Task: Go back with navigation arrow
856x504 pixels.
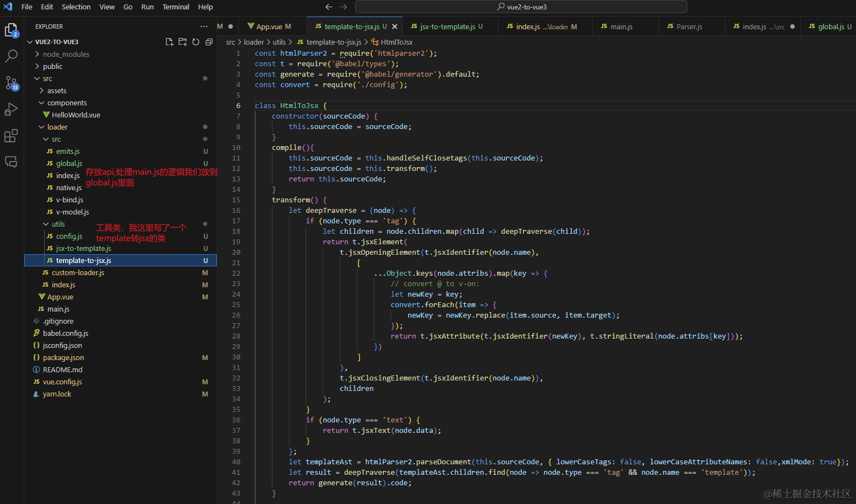Action: [329, 7]
